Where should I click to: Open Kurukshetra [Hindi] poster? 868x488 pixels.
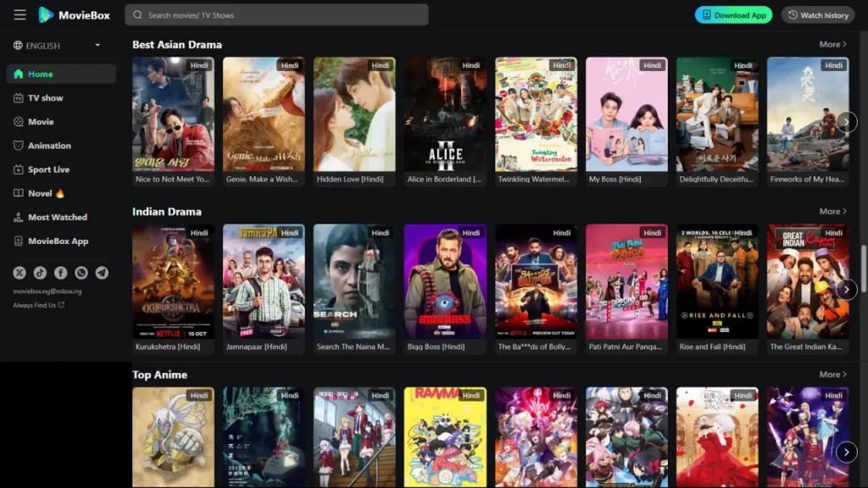pyautogui.click(x=173, y=281)
